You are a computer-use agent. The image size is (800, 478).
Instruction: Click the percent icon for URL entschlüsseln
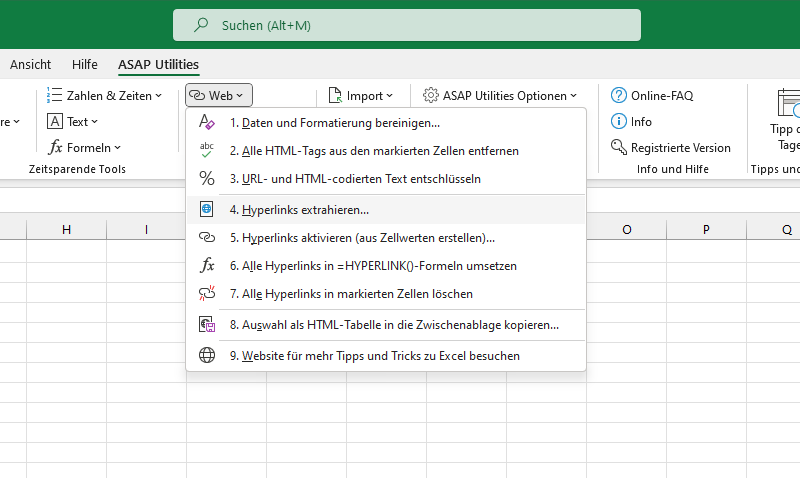tap(207, 179)
